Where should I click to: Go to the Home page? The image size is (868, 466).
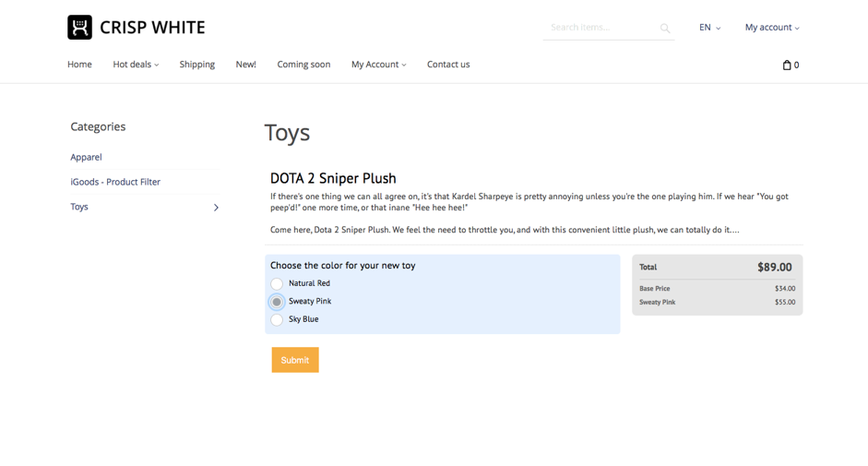(79, 65)
